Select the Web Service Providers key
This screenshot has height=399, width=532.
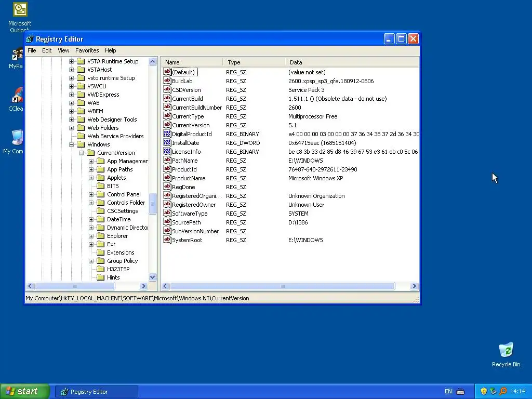click(x=115, y=136)
